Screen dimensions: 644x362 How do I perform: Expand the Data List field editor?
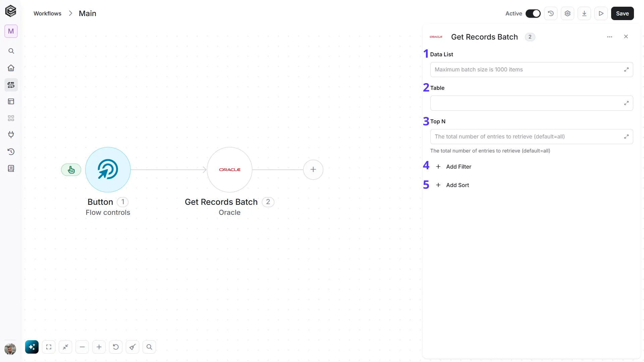coord(626,69)
